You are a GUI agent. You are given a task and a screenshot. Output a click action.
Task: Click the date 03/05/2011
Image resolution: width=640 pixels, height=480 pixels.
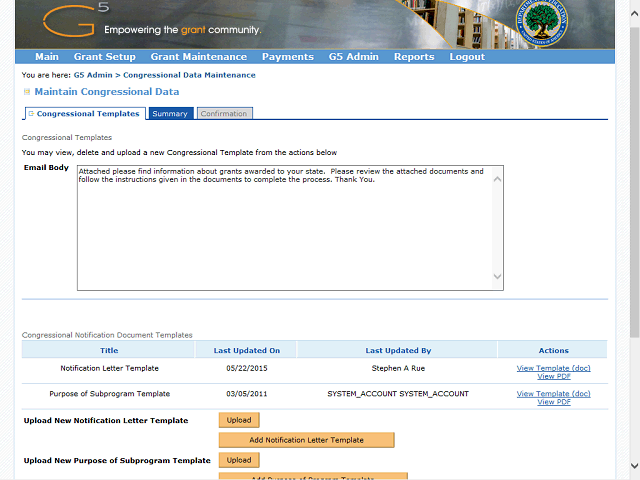point(247,394)
